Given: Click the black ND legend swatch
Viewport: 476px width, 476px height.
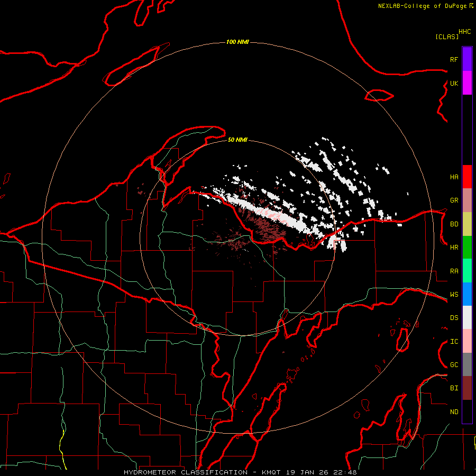Looking at the screenshot, I should tap(467, 411).
